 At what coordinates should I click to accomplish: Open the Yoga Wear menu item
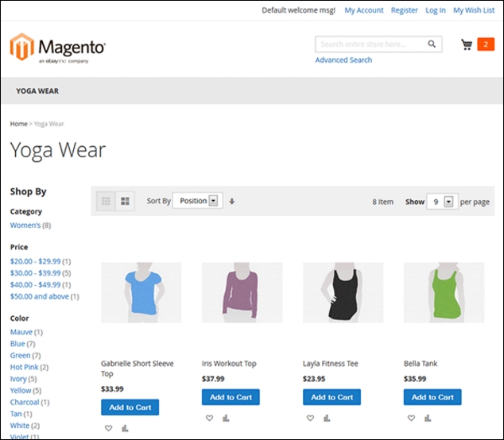coord(37,91)
